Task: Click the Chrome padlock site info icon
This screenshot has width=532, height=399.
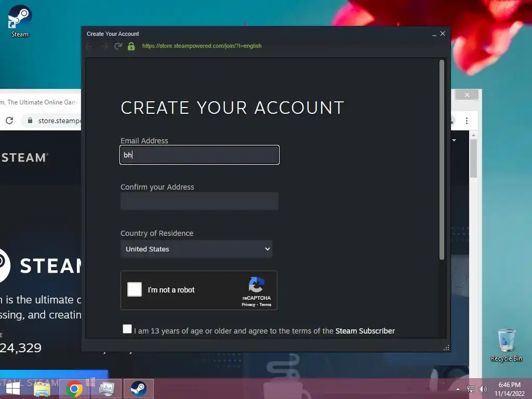Action: tap(30, 121)
